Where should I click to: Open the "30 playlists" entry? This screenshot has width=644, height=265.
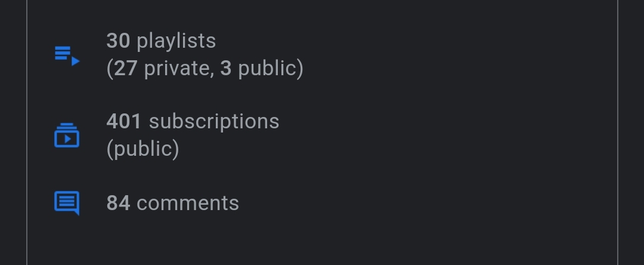[161, 41]
